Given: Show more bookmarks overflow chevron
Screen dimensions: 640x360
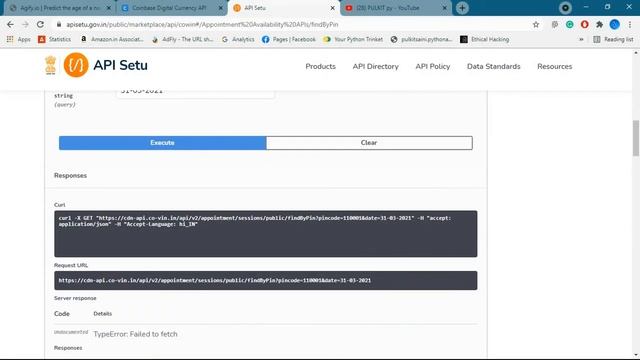Looking at the screenshot, I should pyautogui.click(x=581, y=40).
